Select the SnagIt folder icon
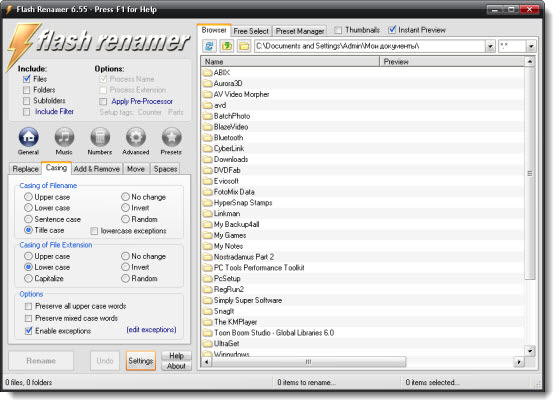 pos(208,311)
